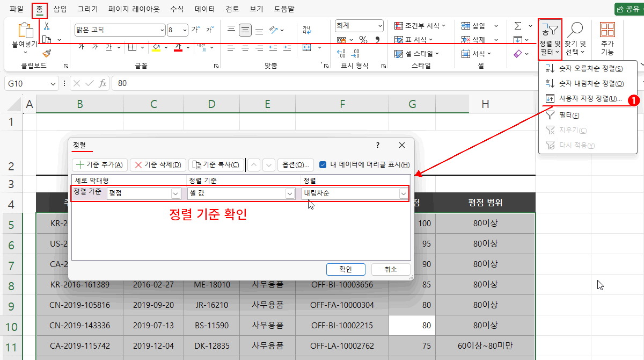Image resolution: width=644 pixels, height=360 pixels.
Task: Open Find & Select (찾기 및 선택) magnifier
Action: (x=575, y=39)
